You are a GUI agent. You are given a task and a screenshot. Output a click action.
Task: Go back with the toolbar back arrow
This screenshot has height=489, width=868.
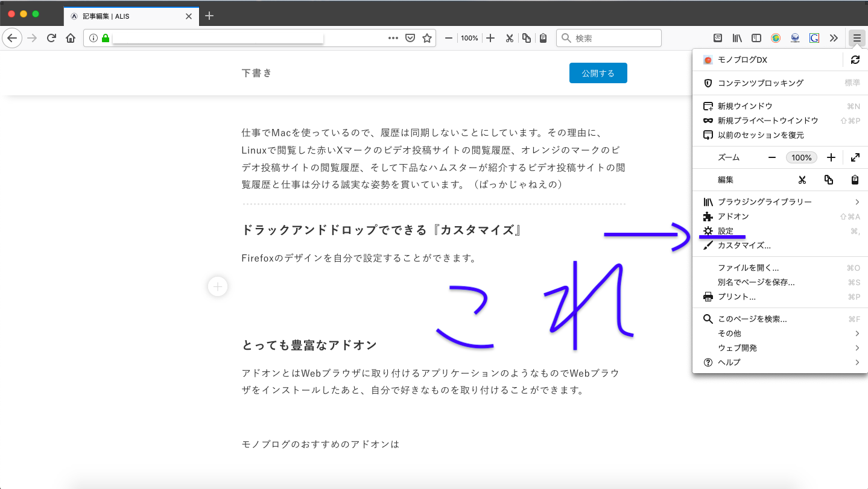(12, 38)
